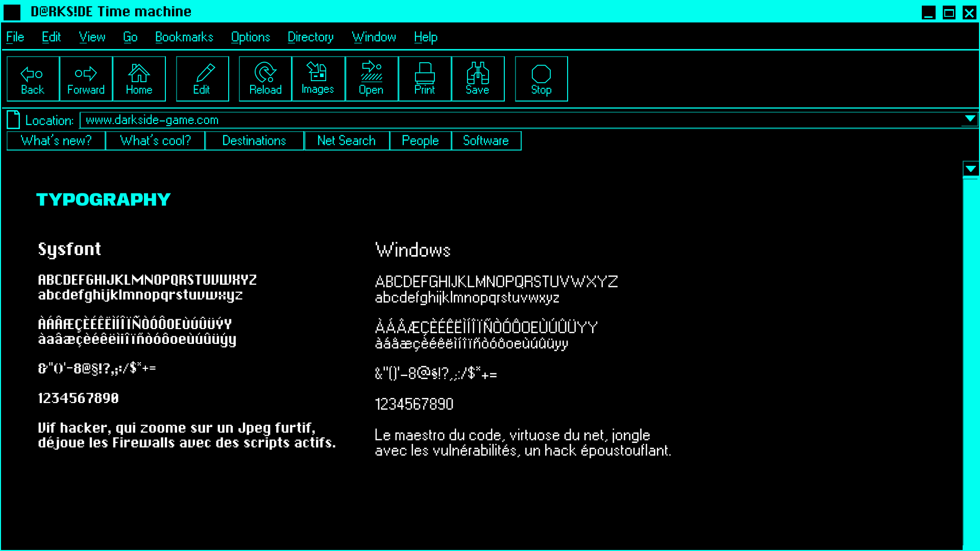Click the Back arrow toolbar icon
Screen dimensions: 980x551
(32, 74)
